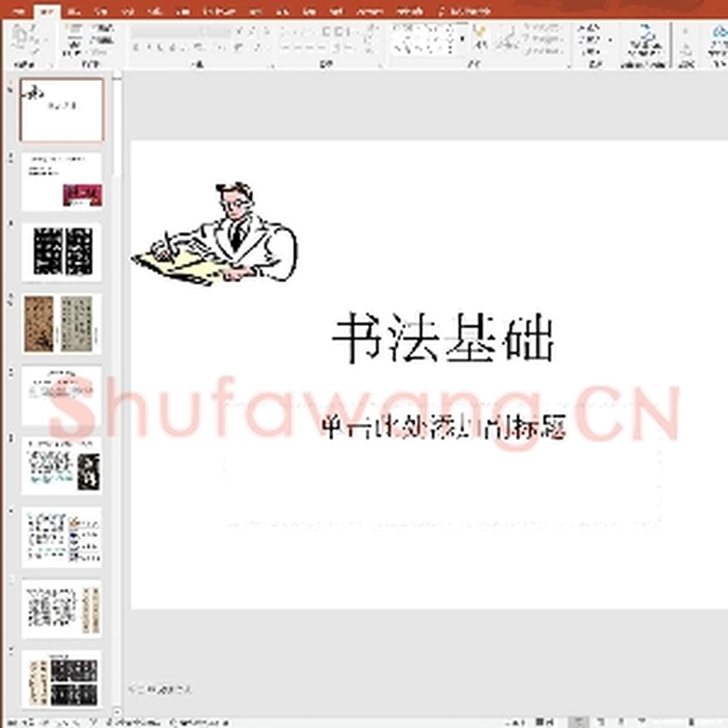Select slide 3 thumbnail with black rubbings
728x728 pixels.
coord(62,252)
